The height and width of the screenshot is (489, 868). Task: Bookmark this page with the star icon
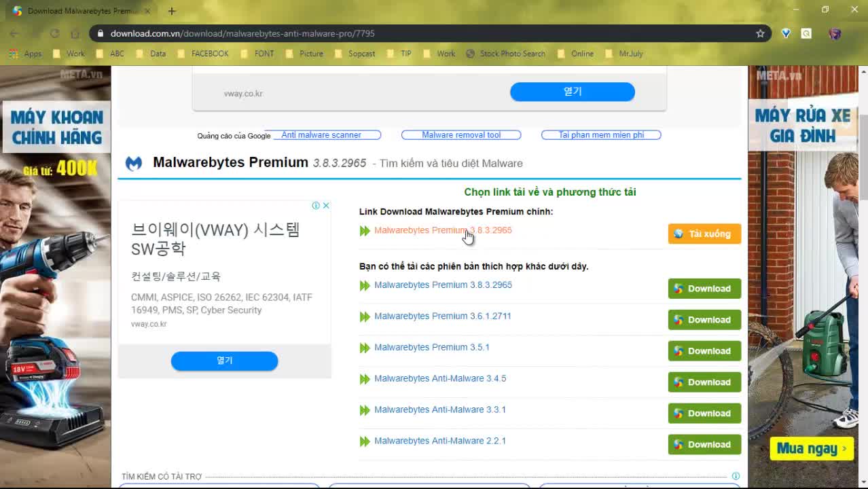point(760,33)
